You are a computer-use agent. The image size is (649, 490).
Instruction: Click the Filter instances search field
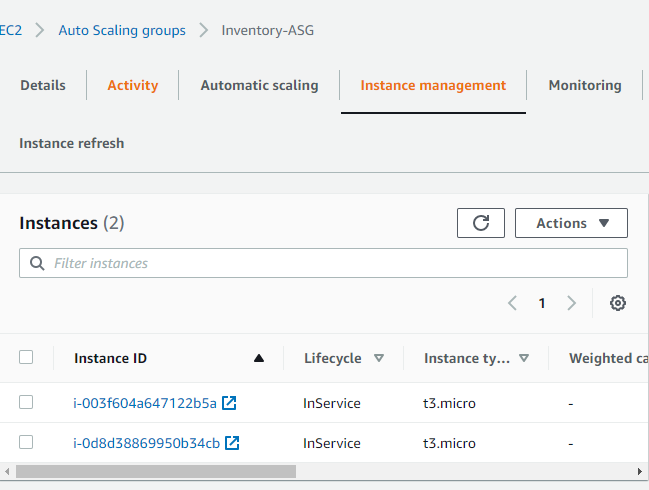pos(330,263)
